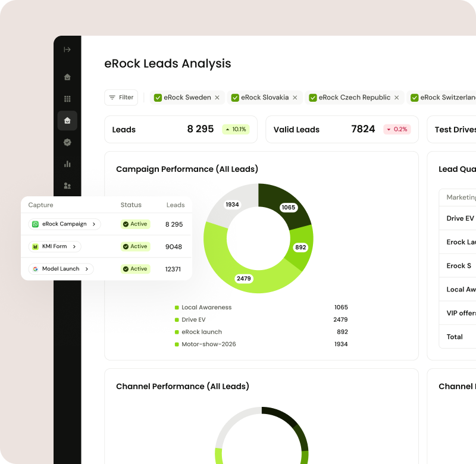This screenshot has height=464, width=476.
Task: Click the Drive EV legend entry
Action: [x=193, y=320]
